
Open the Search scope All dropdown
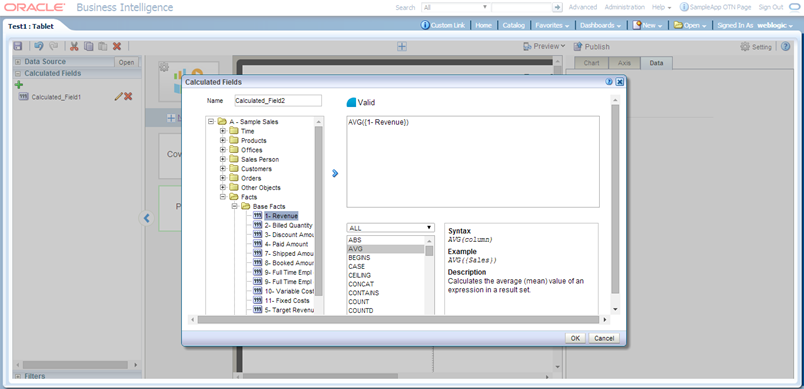(455, 7)
